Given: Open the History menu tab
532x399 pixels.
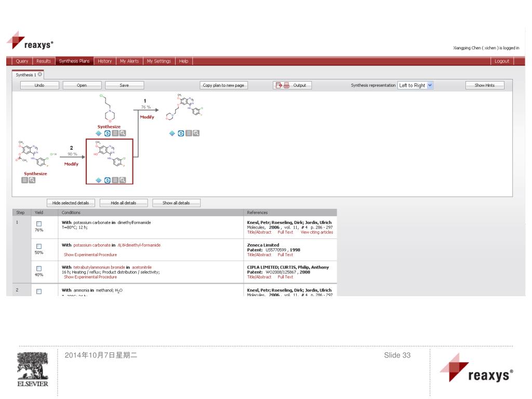Looking at the screenshot, I should pos(104,61).
